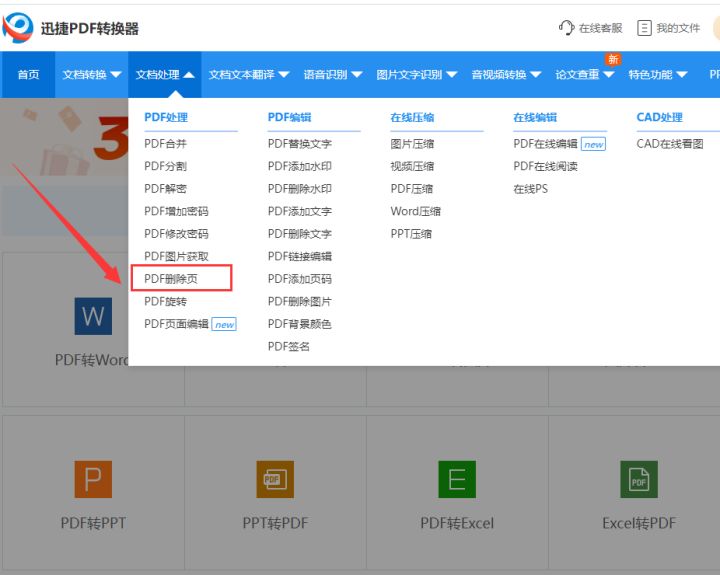Open PDF页面编辑 menu entry
Viewport: 720px width, 575px height.
click(176, 324)
